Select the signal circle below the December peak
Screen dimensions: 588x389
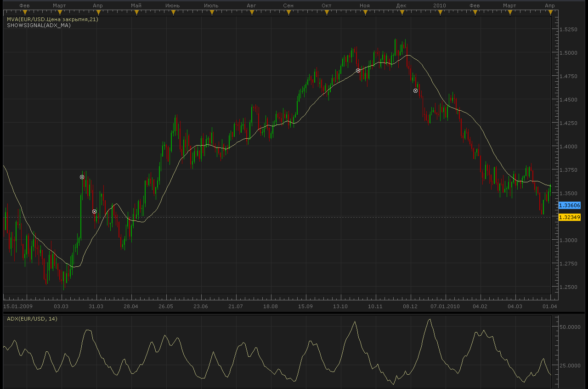click(415, 90)
